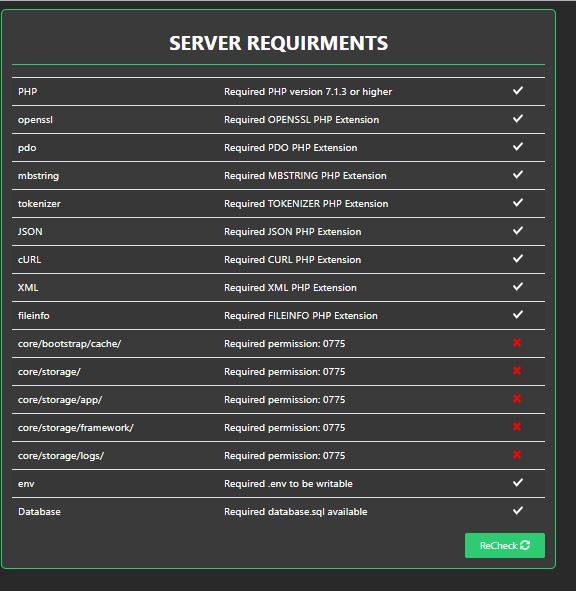Screen dimensions: 576x591
Task: Click the red X in the core/storage/ row
Action: [x=517, y=371]
